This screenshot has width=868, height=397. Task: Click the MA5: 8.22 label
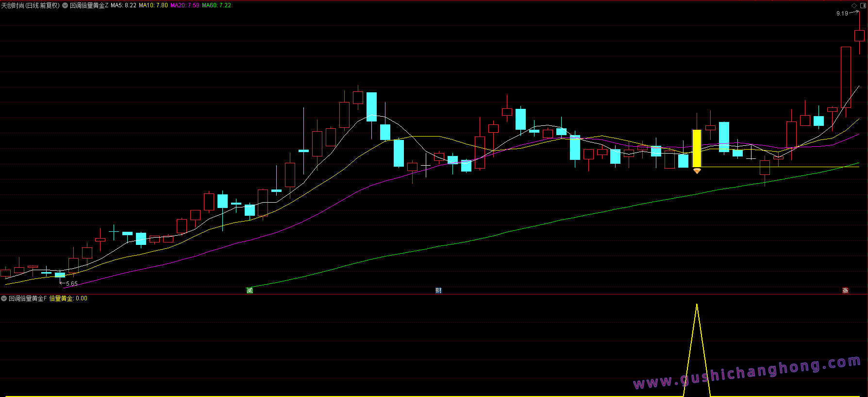123,5
